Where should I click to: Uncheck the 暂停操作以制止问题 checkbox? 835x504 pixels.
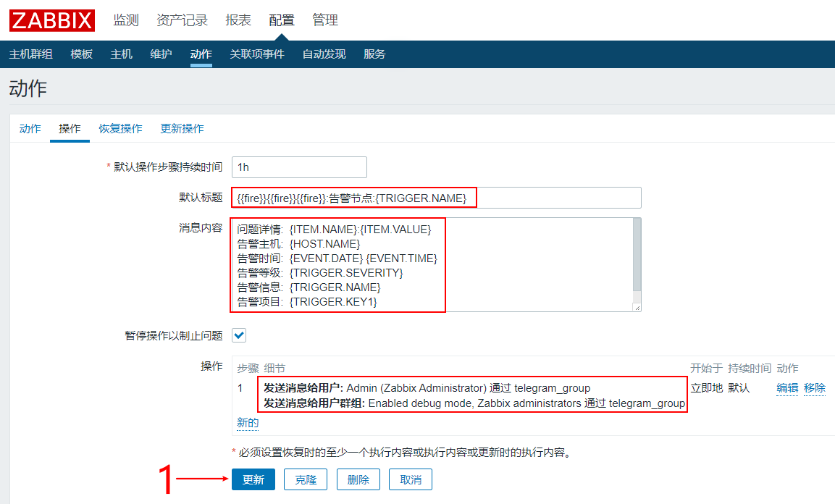[x=239, y=335]
